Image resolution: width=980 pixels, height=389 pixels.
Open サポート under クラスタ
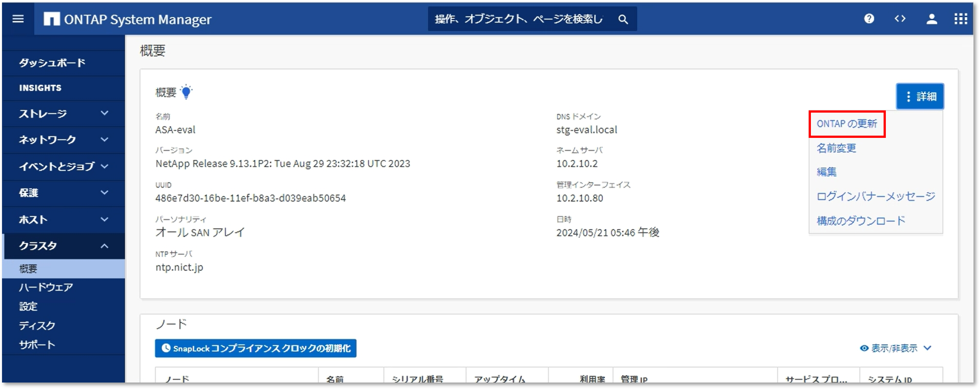tap(37, 345)
